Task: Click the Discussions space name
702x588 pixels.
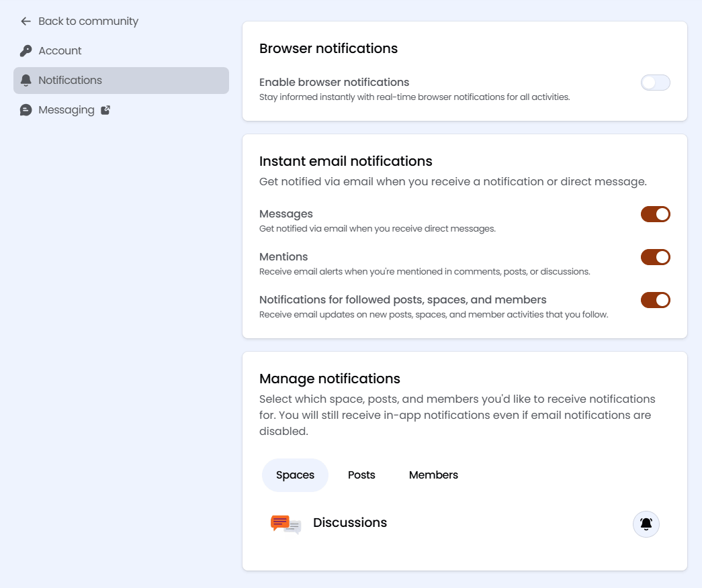Action: (350, 523)
